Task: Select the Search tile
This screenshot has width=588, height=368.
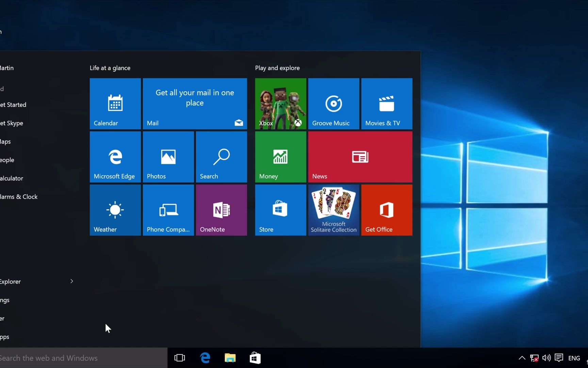Action: click(221, 157)
